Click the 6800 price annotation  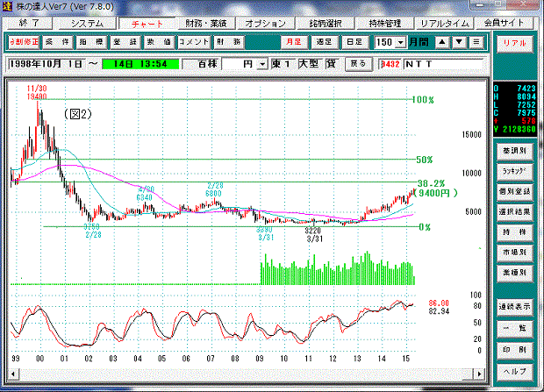coord(214,194)
